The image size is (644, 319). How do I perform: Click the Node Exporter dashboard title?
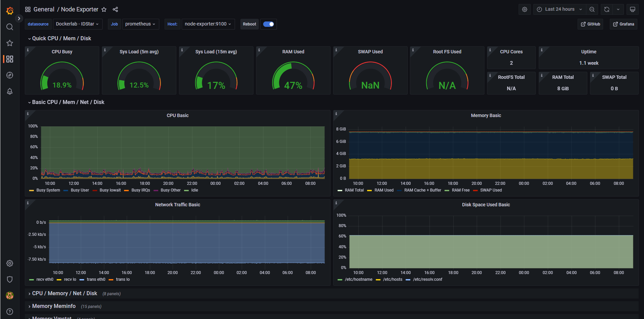click(x=80, y=9)
